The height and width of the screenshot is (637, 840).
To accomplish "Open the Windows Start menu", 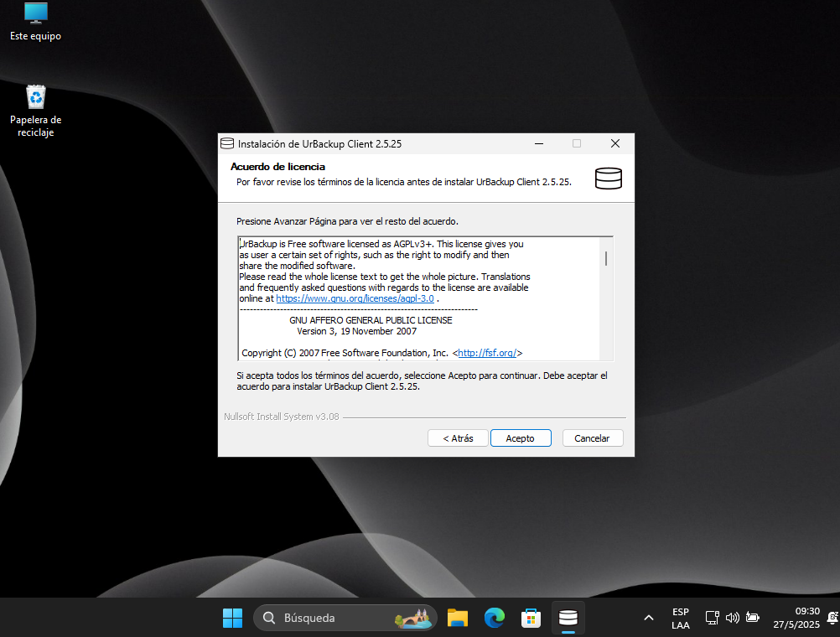I will [232, 618].
